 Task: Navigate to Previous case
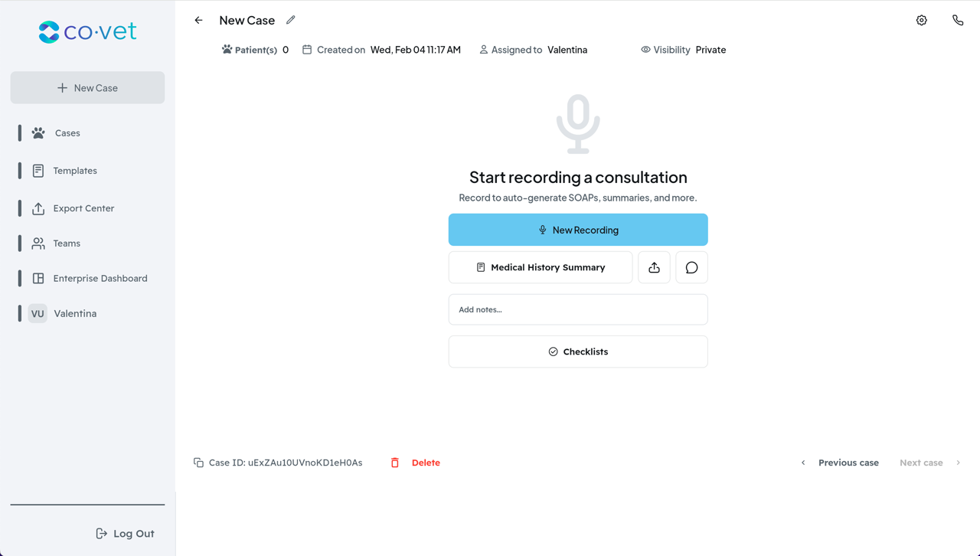840,463
